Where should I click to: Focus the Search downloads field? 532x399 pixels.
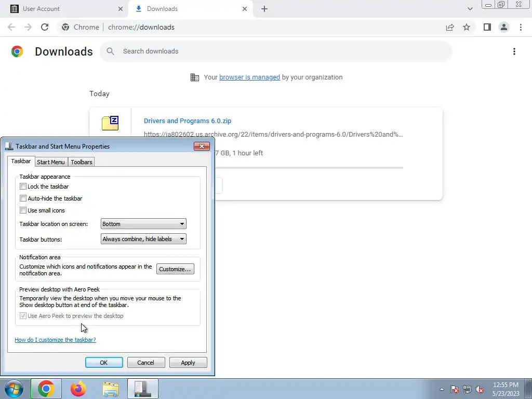[276, 51]
